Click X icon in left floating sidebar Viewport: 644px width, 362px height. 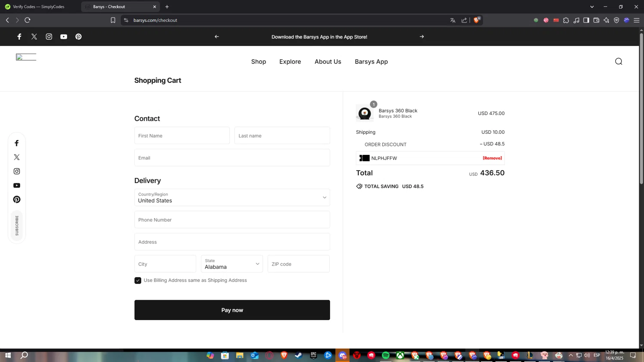(x=17, y=157)
